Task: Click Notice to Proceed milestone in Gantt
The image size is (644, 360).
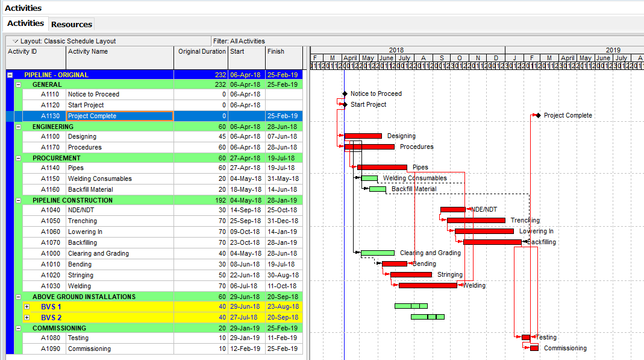Action: (x=345, y=93)
